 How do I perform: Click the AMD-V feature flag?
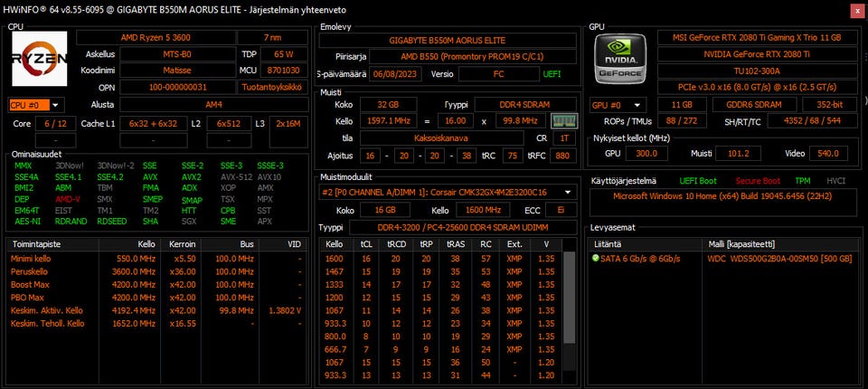point(68,199)
